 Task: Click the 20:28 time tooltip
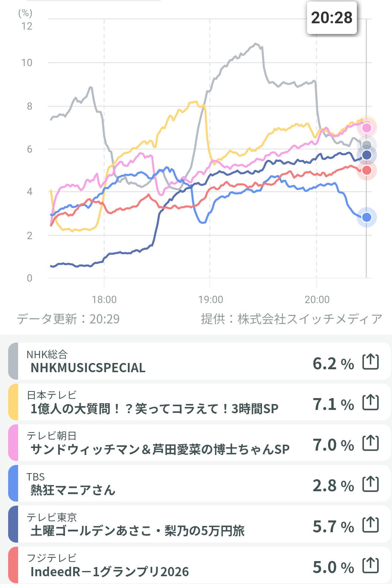(x=332, y=18)
